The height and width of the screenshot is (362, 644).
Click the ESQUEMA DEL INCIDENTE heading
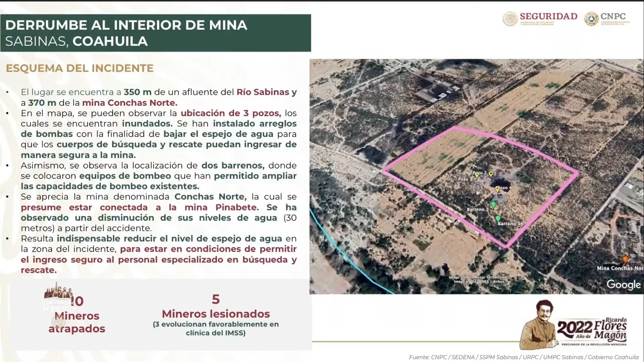(80, 68)
